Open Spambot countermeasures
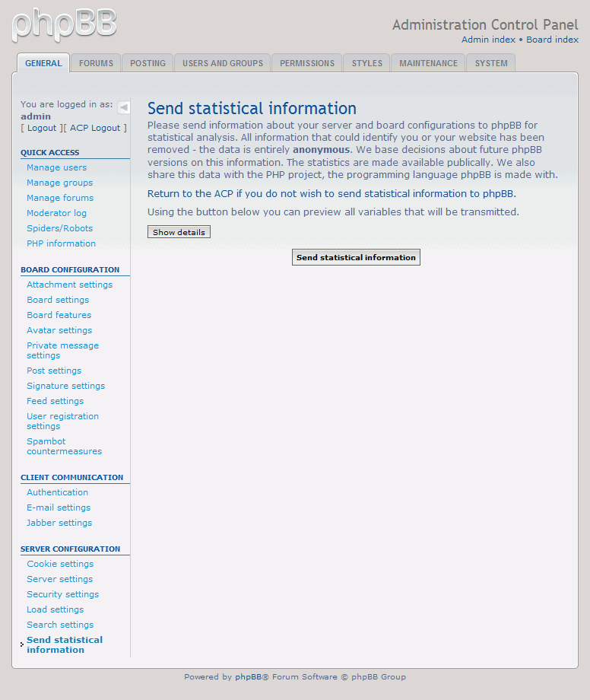Screen dimensions: 590x700 64,446
